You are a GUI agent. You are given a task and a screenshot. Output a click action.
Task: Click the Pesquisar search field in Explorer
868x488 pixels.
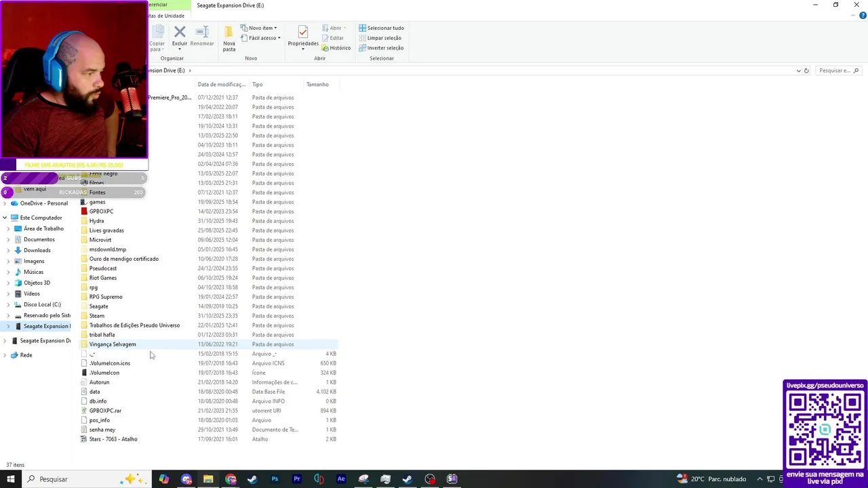point(837,70)
